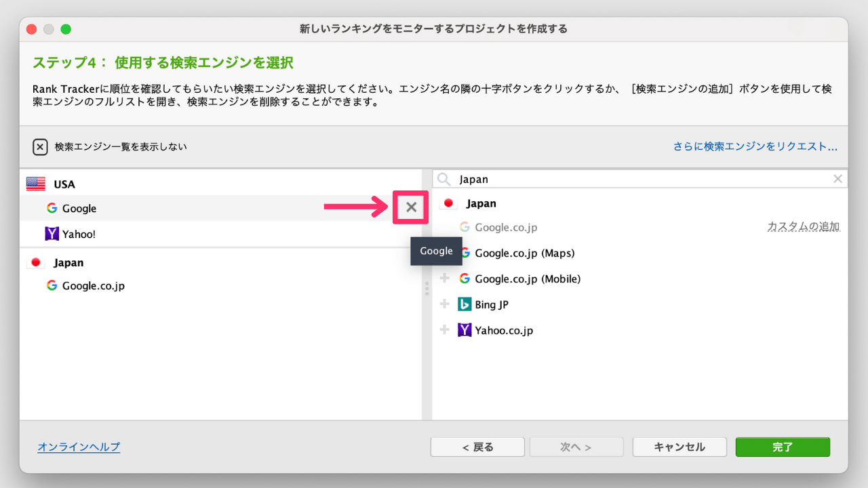Click the greyed Google logo beside カスタムの追加 row

tap(465, 227)
